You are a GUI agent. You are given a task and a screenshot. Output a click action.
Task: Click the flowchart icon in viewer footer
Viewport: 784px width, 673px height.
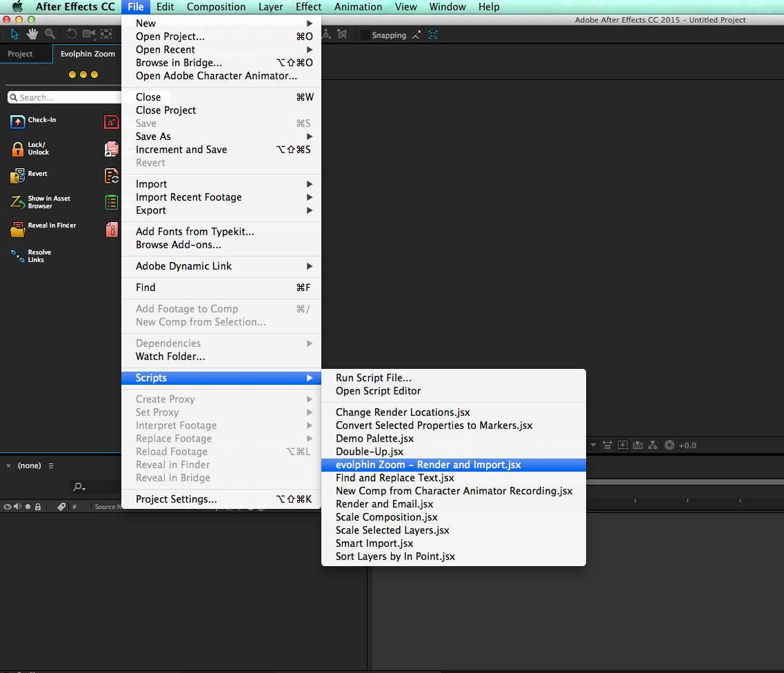click(652, 445)
